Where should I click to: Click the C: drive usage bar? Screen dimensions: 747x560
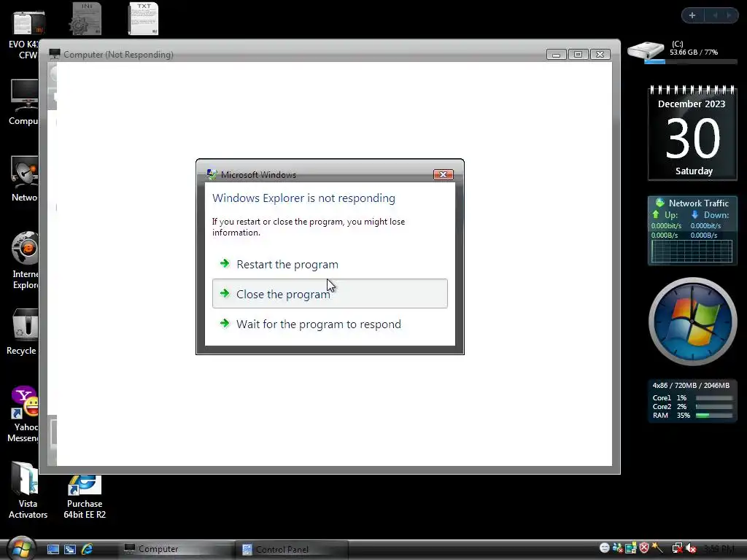tap(691, 61)
